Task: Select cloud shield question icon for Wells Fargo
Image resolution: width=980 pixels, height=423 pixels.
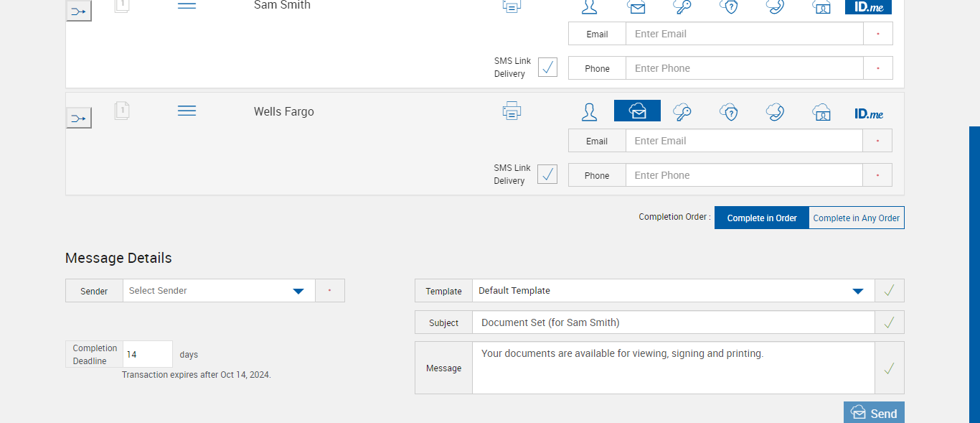Action: coord(729,112)
